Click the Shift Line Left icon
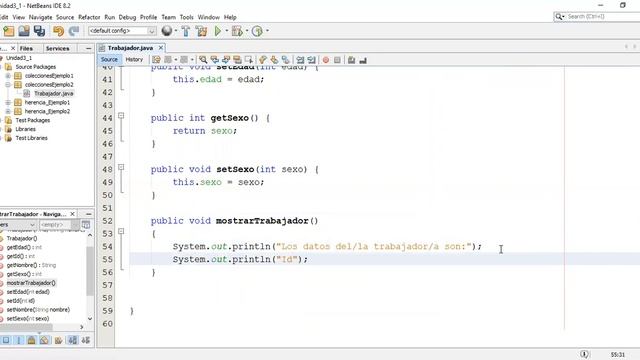 pyautogui.click(x=300, y=60)
